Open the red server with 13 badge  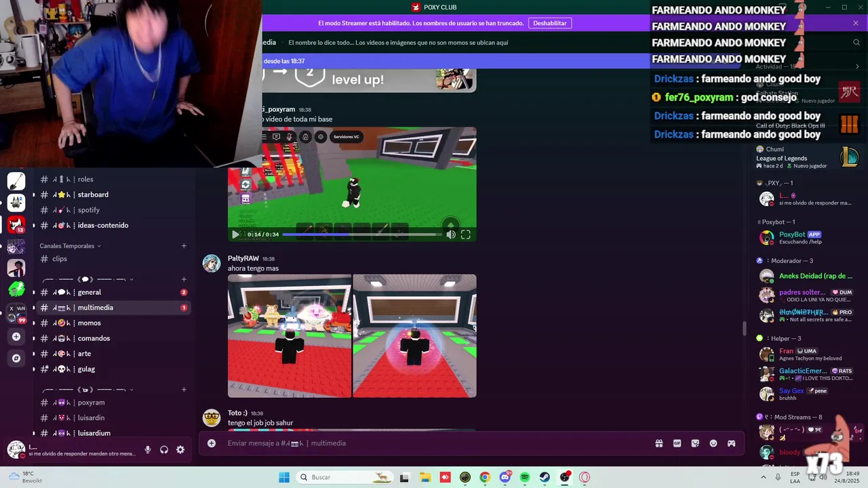(16, 224)
